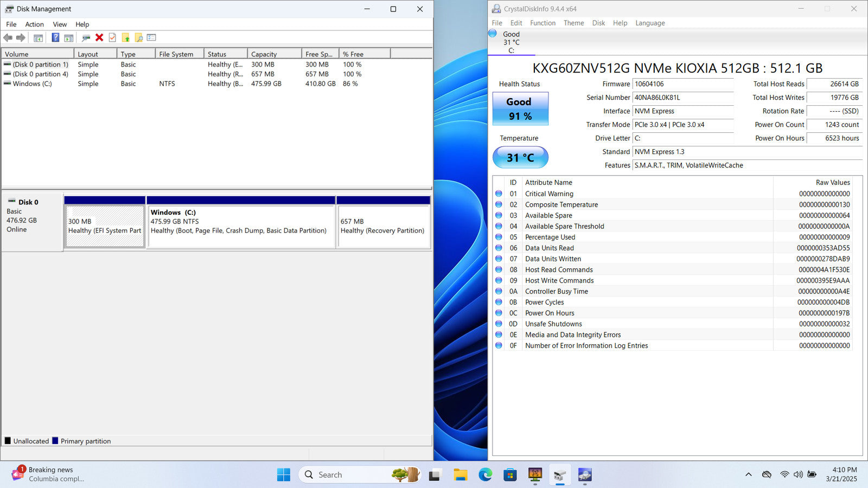The image size is (868, 488).
Task: Select Disk 0 partition 4 volume row
Action: pos(217,74)
